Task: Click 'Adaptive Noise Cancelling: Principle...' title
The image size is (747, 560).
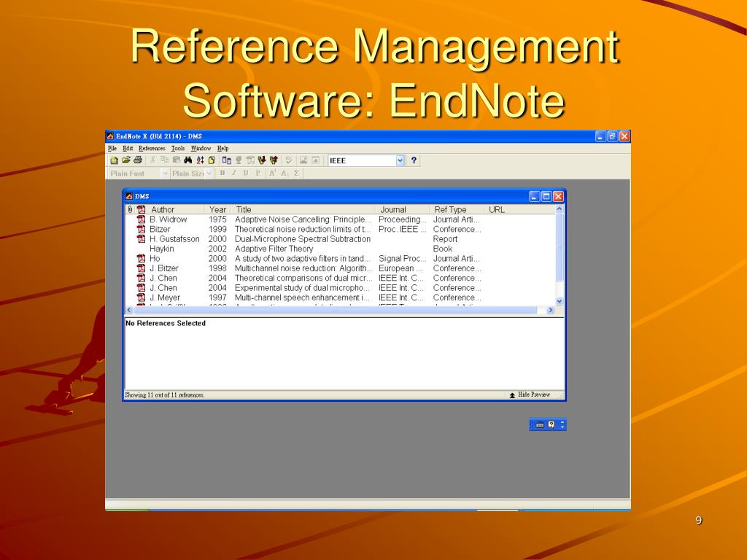Action: (303, 219)
